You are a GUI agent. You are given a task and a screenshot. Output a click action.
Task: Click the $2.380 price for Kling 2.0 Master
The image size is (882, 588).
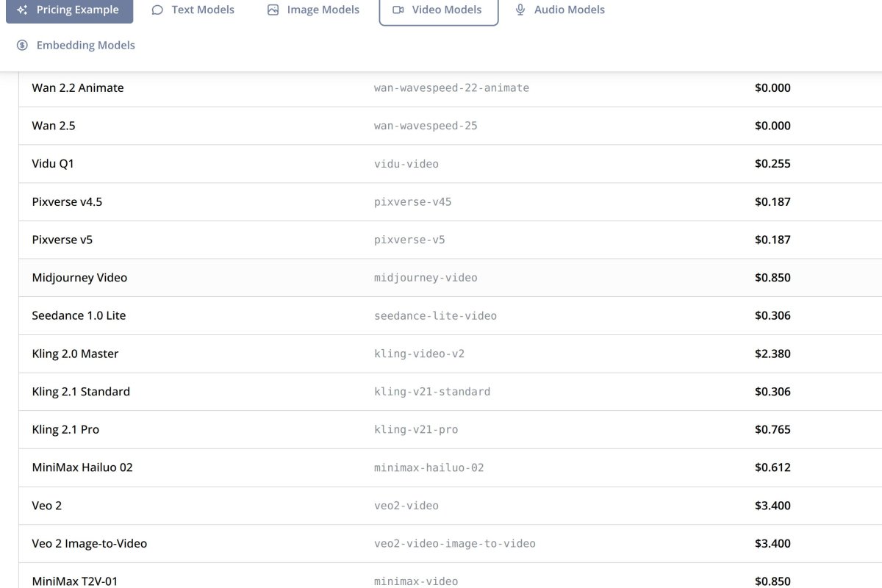point(772,354)
